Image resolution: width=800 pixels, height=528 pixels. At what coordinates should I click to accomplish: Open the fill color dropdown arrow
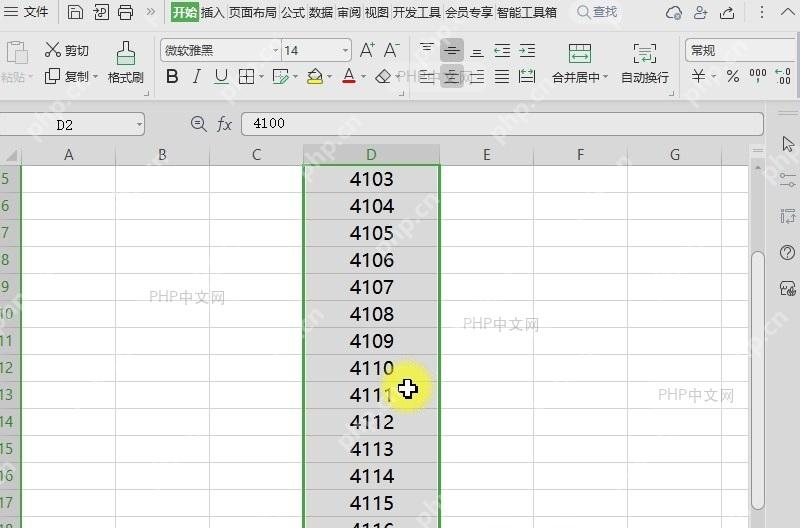click(330, 77)
